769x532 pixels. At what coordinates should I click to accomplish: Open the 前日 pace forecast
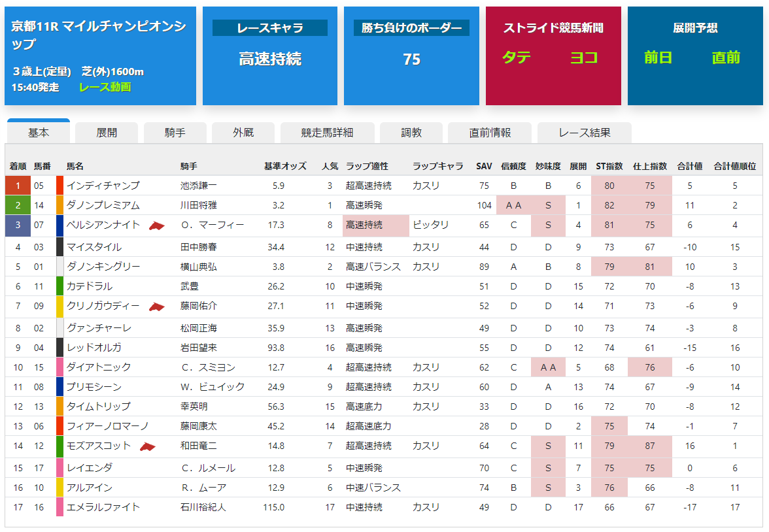pyautogui.click(x=658, y=58)
